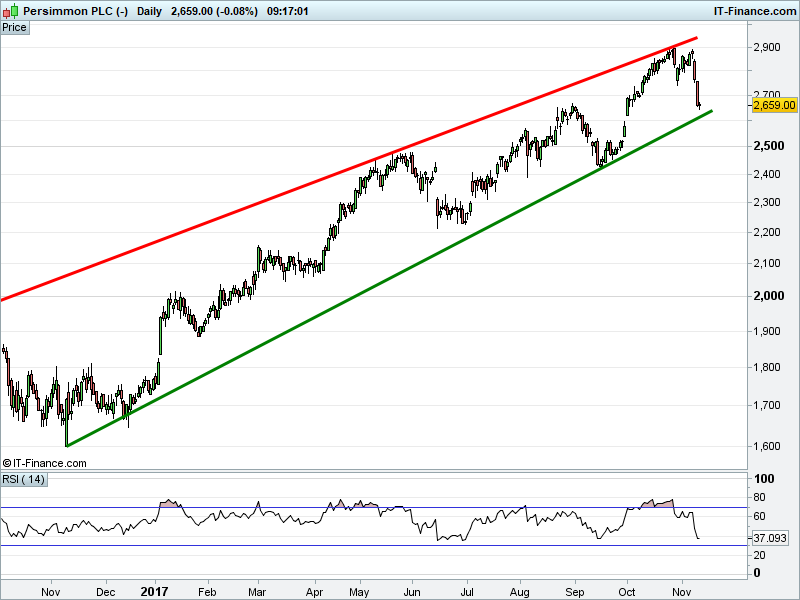The height and width of the screenshot is (600, 800).
Task: Click the 1,900 price axis label
Action: click(x=767, y=332)
